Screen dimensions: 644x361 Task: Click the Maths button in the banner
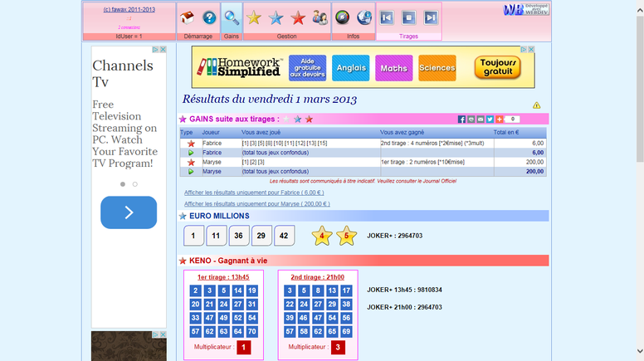[394, 68]
